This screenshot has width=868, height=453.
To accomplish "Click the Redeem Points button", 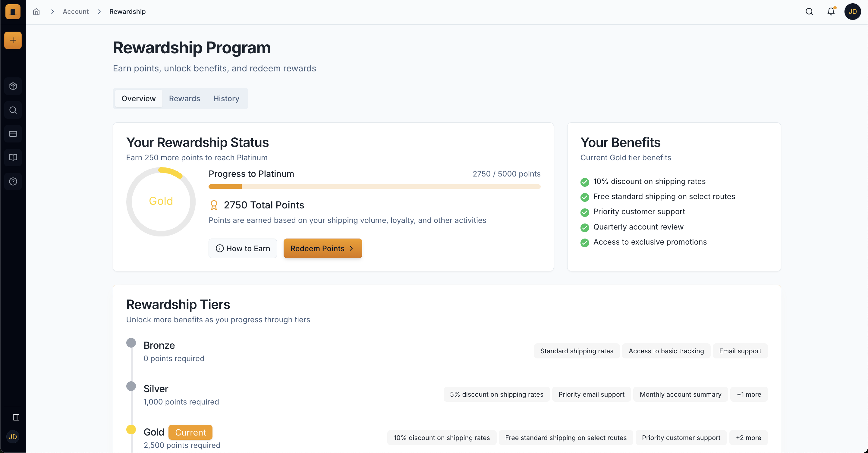I will click(x=322, y=248).
